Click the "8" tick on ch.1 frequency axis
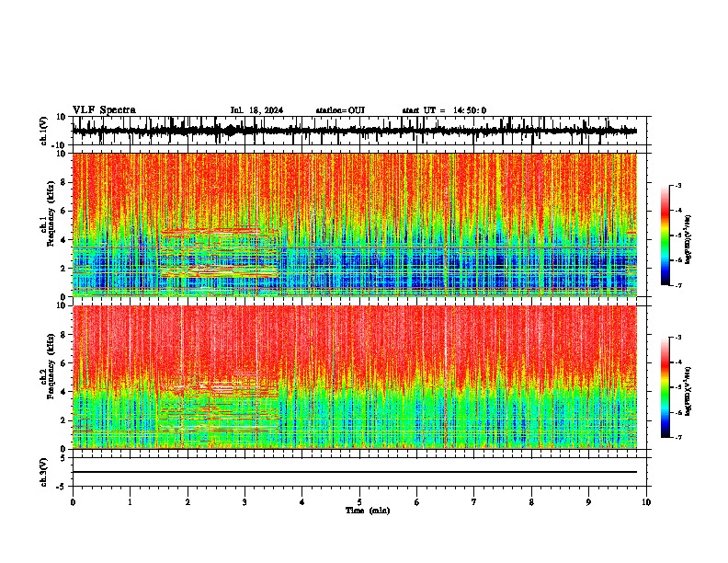This screenshot has height=563, width=728. click(x=64, y=182)
